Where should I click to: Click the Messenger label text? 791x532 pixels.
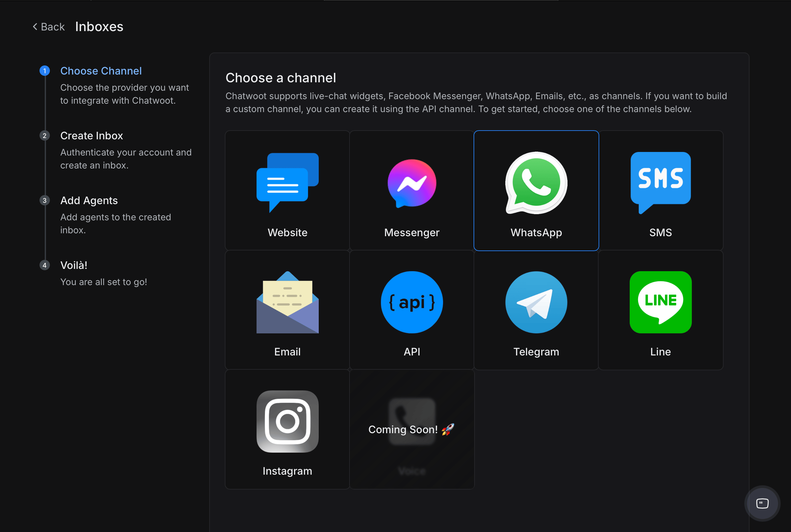point(412,232)
